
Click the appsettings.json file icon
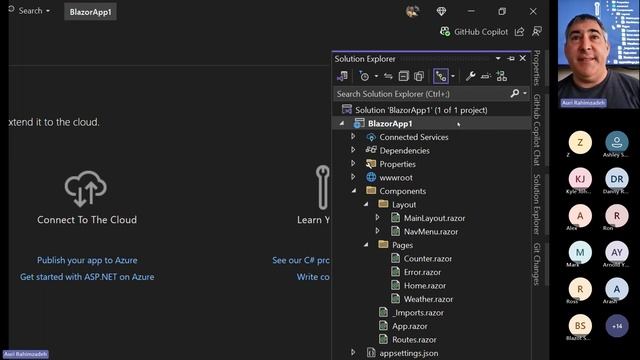tap(371, 353)
